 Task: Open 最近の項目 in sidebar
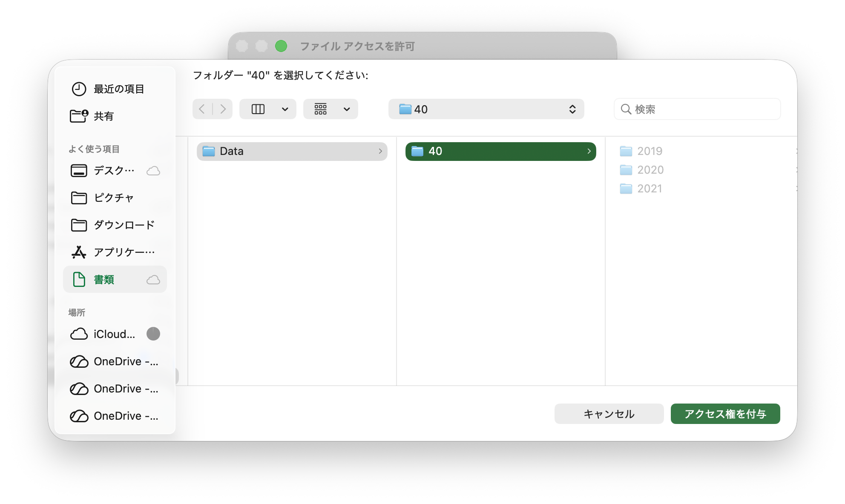[118, 89]
